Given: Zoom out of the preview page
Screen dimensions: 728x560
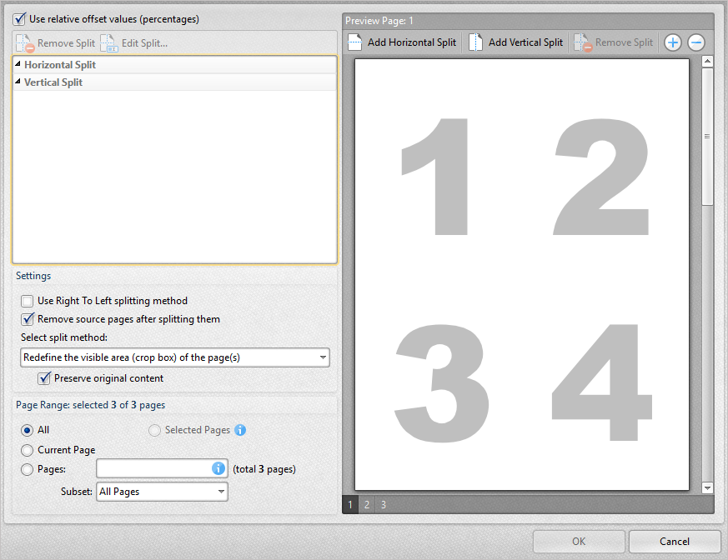Looking at the screenshot, I should [695, 42].
